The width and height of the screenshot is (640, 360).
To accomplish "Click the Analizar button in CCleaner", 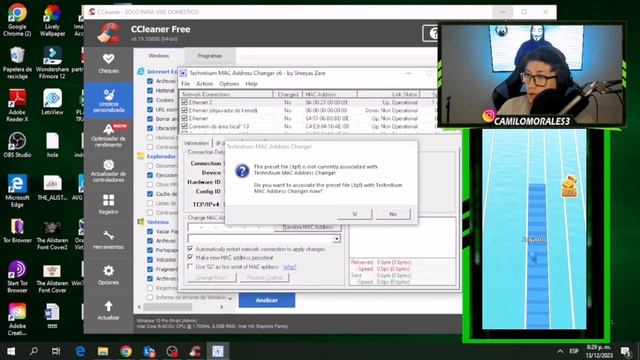I will click(267, 300).
